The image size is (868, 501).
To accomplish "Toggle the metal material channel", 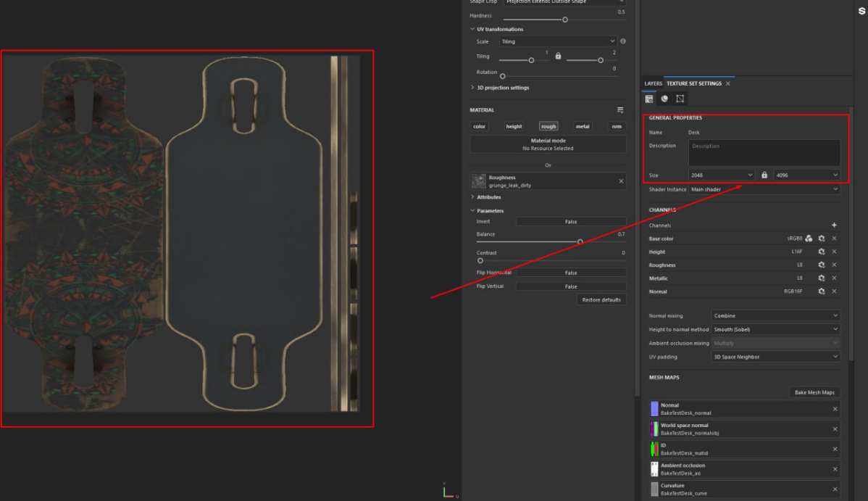I will [583, 126].
